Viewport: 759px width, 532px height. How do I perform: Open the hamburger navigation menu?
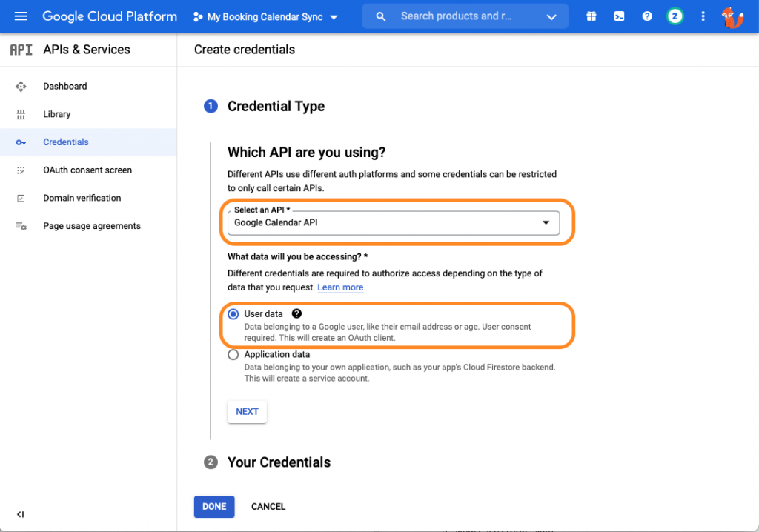(21, 16)
